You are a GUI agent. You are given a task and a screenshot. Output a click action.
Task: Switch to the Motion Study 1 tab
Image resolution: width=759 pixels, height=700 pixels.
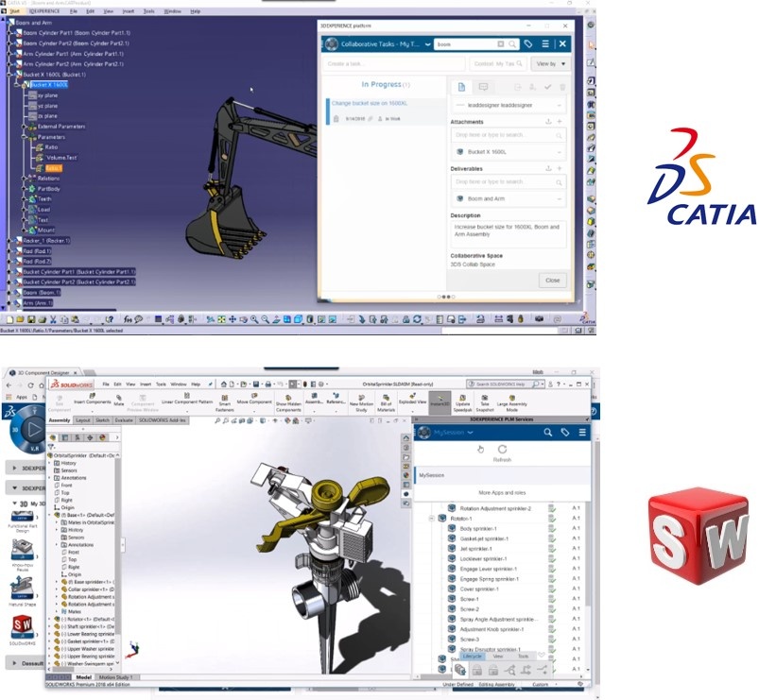click(115, 677)
